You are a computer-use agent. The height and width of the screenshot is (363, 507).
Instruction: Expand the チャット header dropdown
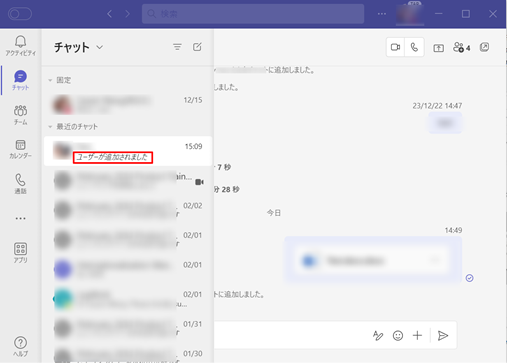pos(99,47)
